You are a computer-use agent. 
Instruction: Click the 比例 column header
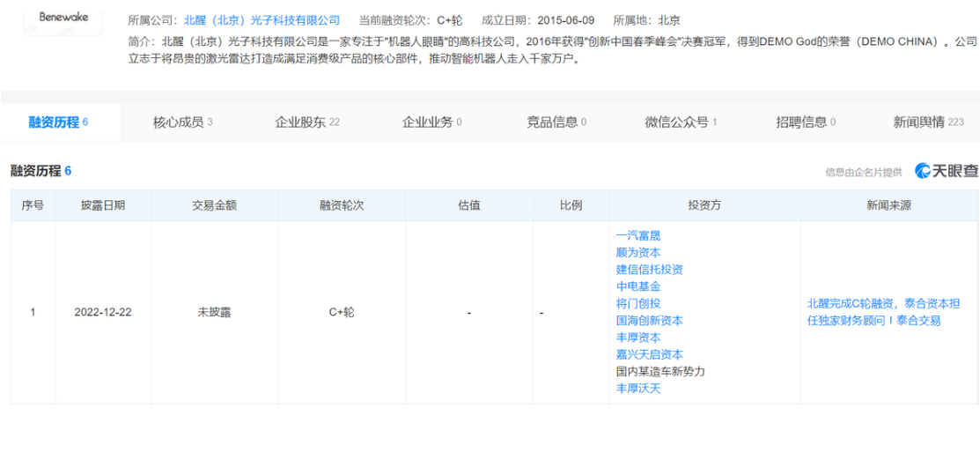tap(571, 205)
